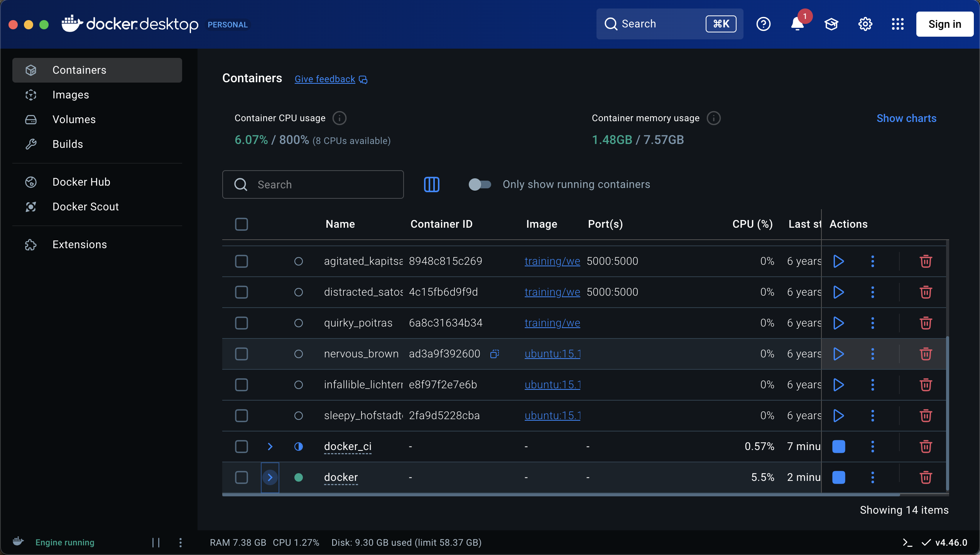980x555 pixels.
Task: Open more actions for distracted_satoshi
Action: coord(872,292)
